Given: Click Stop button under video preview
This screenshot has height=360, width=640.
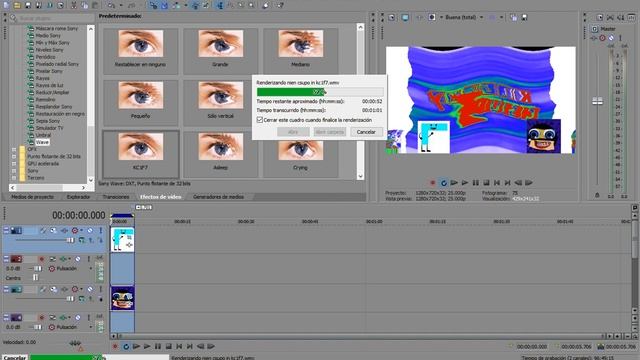Looking at the screenshot, I should [487, 183].
